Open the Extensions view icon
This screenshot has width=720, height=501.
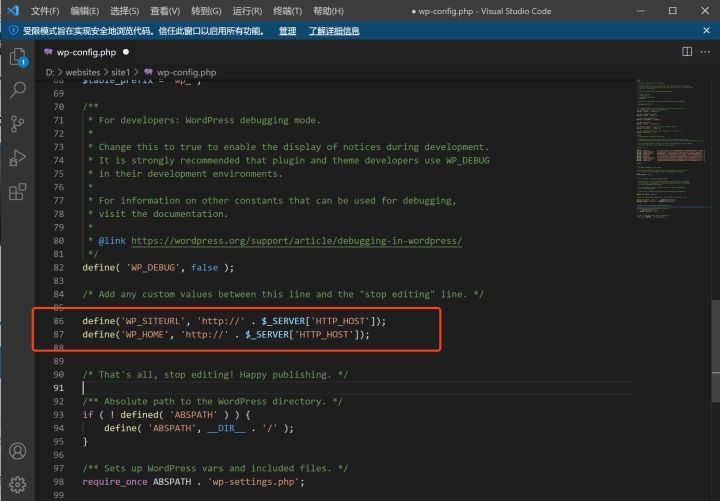pos(17,192)
